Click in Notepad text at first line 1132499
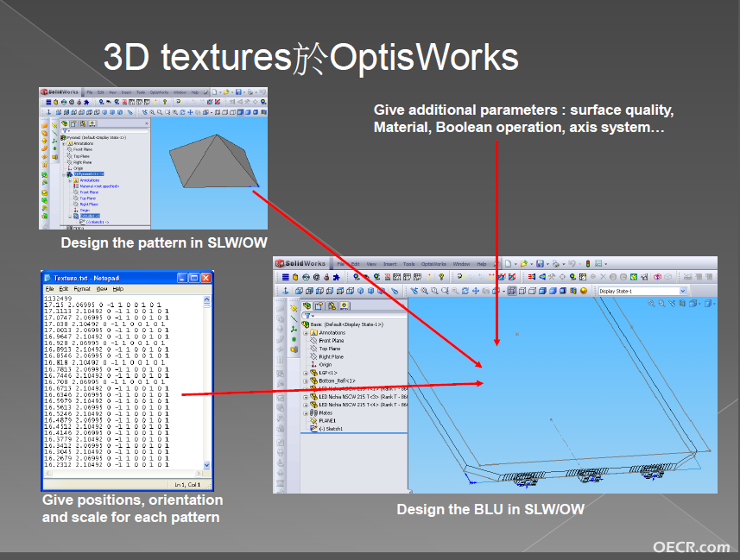This screenshot has width=740, height=560. pos(58,299)
